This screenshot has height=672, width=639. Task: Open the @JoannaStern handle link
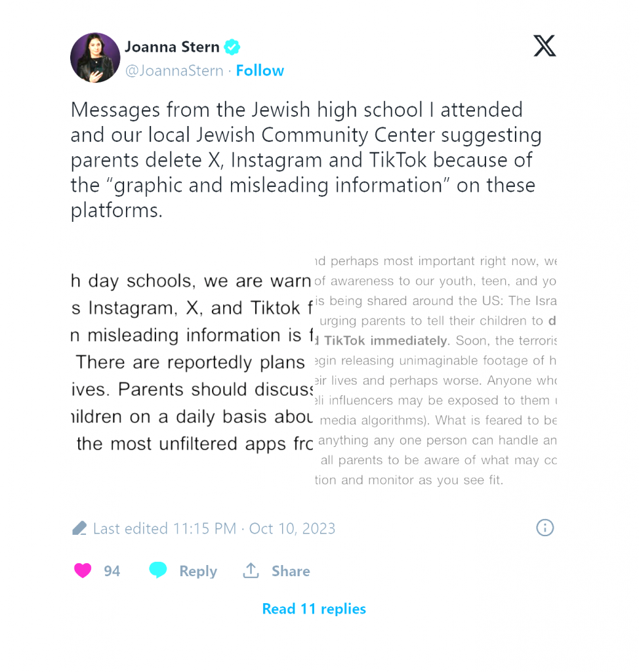(174, 70)
